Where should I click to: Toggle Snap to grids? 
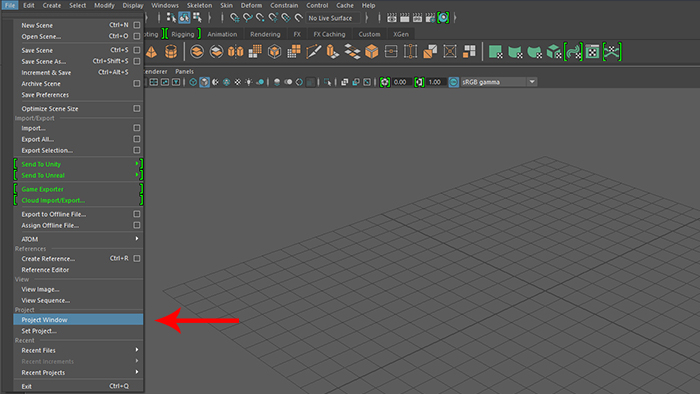click(234, 18)
